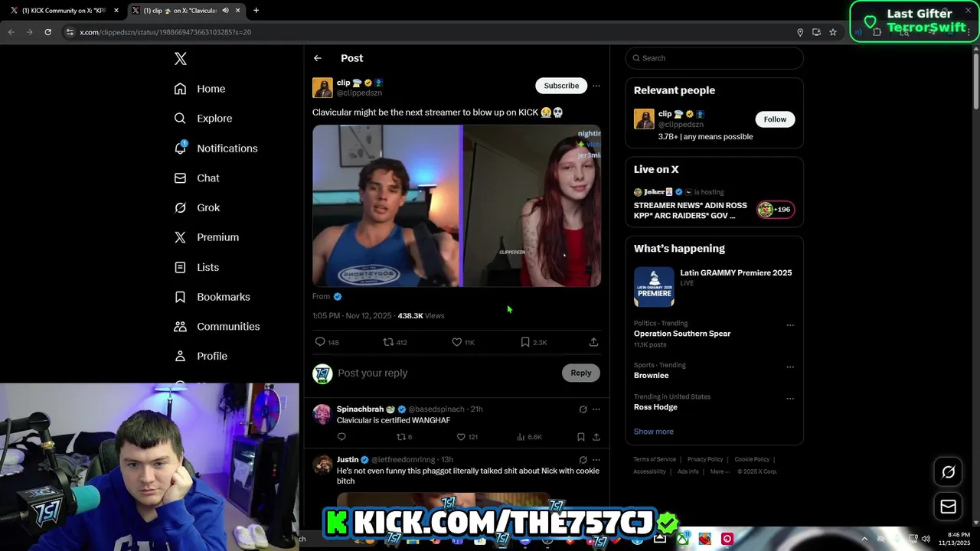The height and width of the screenshot is (551, 980).
Task: Open the STREAMER NEWS live broadcast
Action: click(714, 204)
